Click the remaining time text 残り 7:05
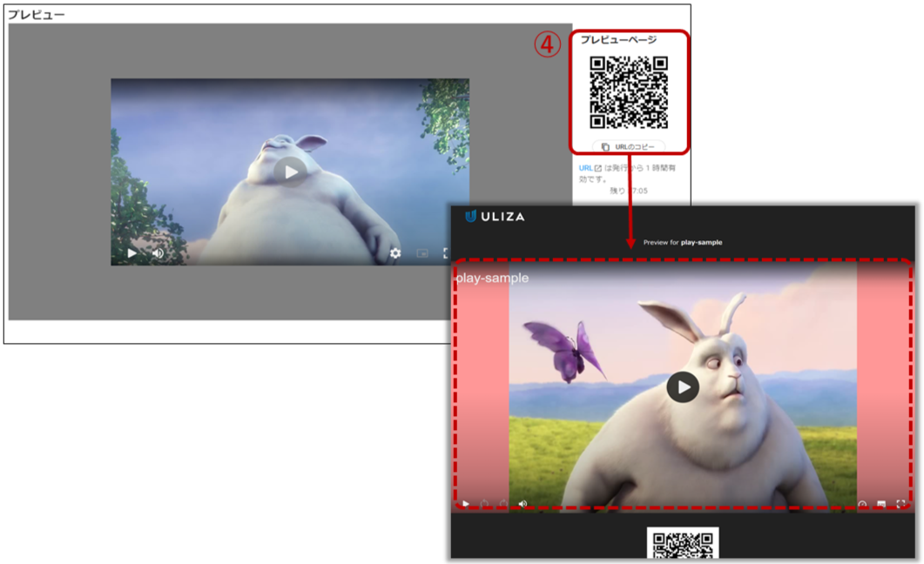The image size is (924, 564). (628, 191)
